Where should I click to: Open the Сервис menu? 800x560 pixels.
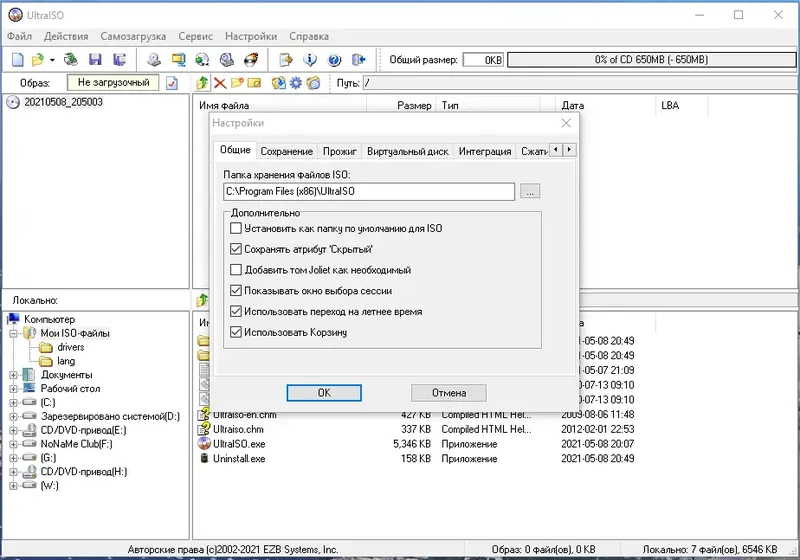195,36
